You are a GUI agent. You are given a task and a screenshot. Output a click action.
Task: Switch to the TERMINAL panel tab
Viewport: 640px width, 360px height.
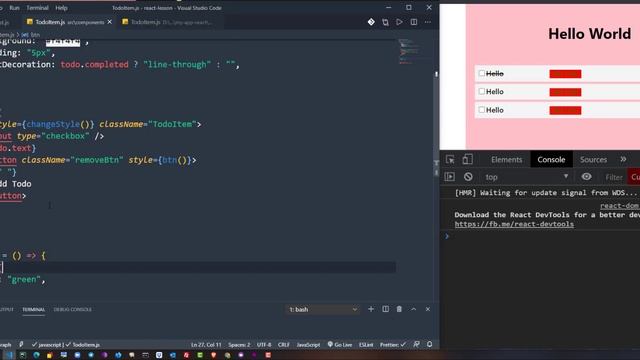(33, 309)
